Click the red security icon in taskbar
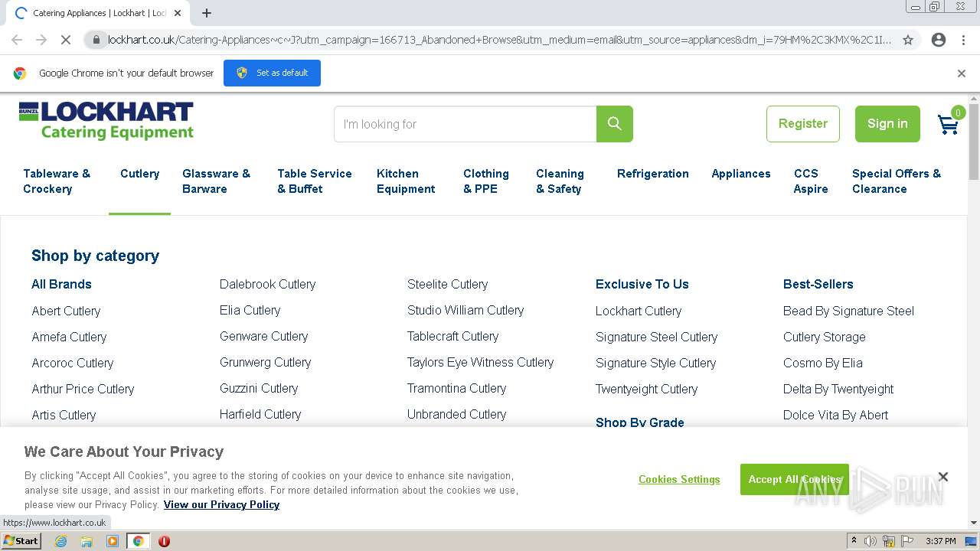The height and width of the screenshot is (551, 980). (164, 541)
